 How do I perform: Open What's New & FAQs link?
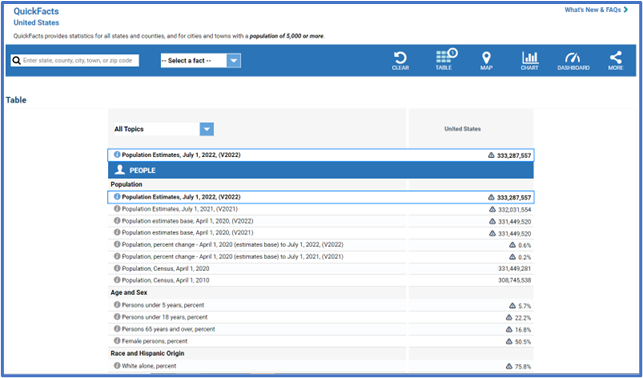click(596, 10)
